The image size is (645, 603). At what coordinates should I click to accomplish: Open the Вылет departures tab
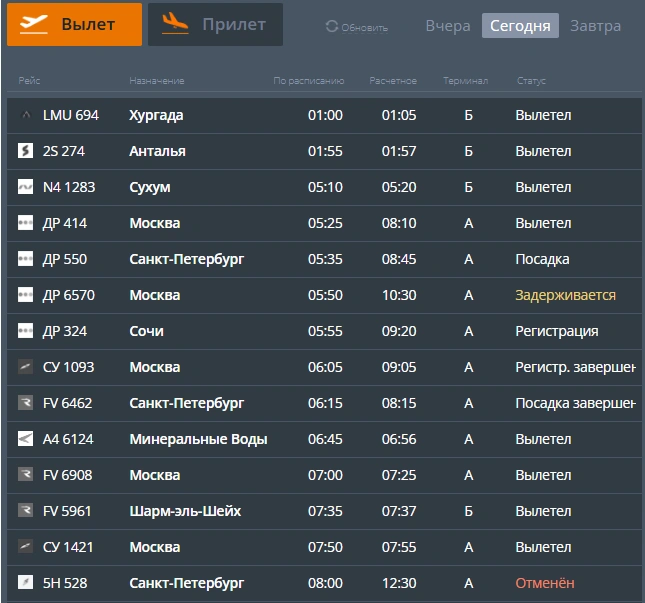[74, 24]
